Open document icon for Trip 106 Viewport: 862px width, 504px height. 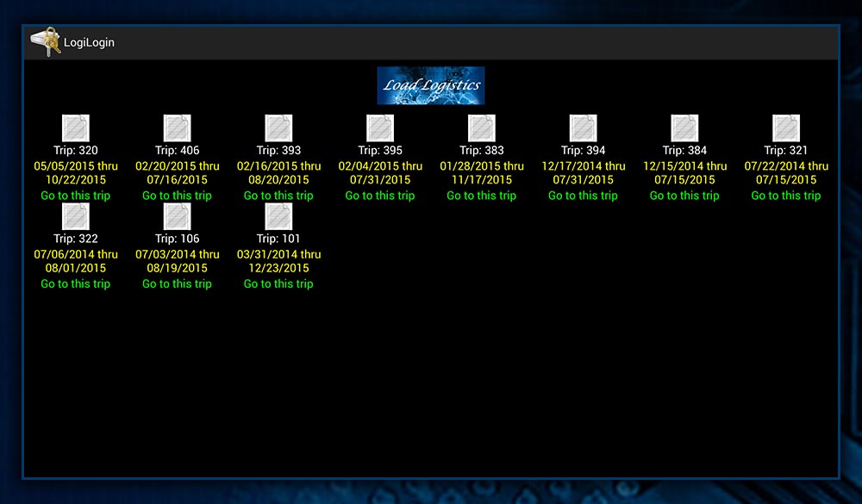tap(177, 216)
